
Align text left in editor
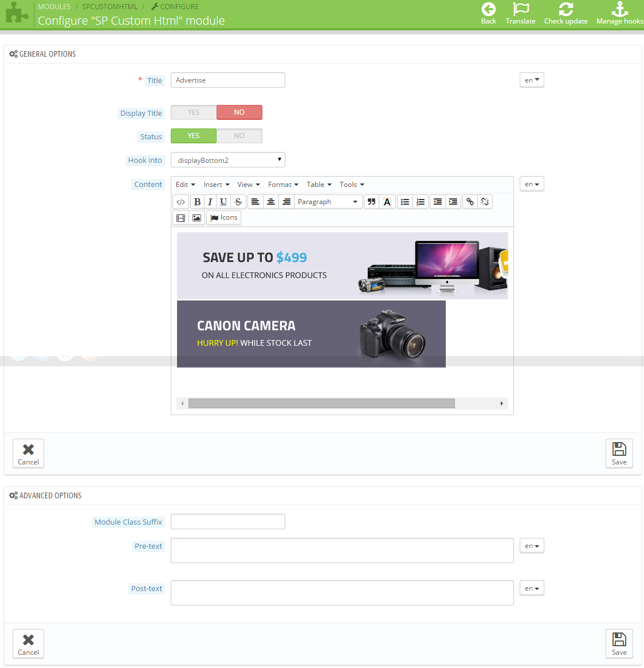tap(256, 202)
